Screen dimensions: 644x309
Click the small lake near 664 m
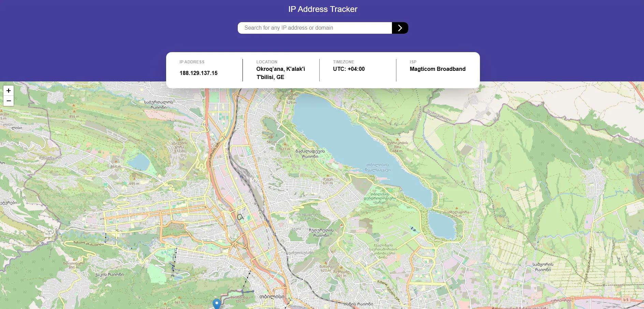click(x=139, y=162)
